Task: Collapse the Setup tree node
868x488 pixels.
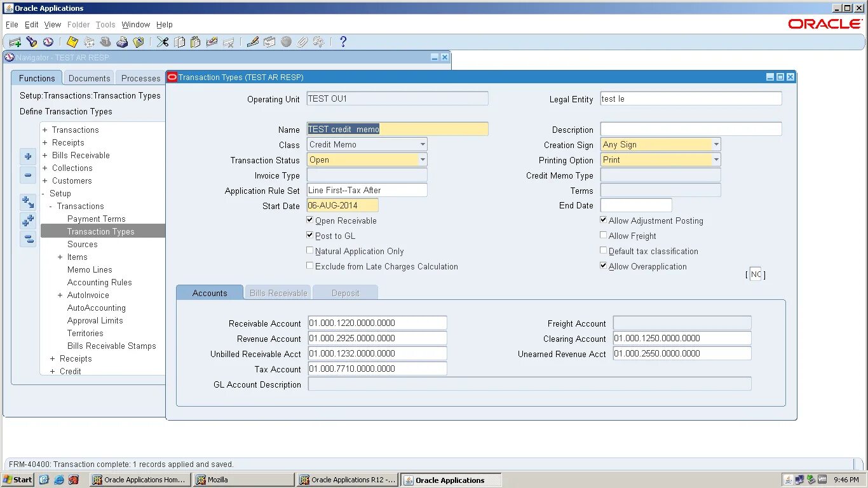Action: [44, 193]
